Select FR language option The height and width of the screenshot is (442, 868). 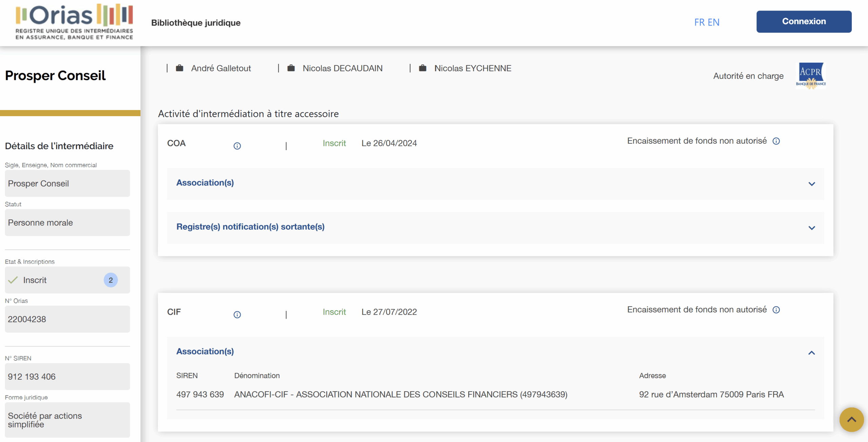pos(699,22)
